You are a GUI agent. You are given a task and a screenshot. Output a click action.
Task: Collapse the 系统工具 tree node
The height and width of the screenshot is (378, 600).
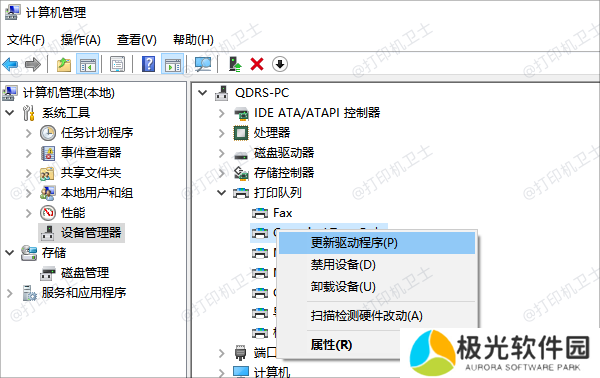[x=10, y=113]
